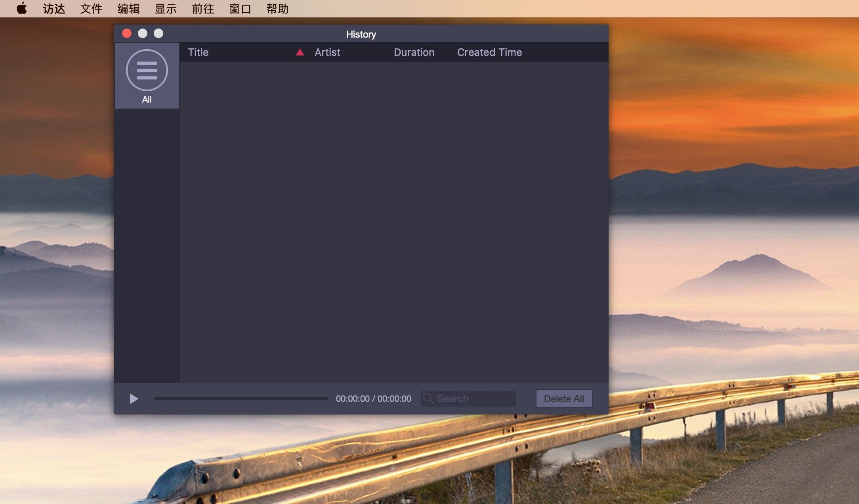Click the Delete All button

tap(564, 399)
